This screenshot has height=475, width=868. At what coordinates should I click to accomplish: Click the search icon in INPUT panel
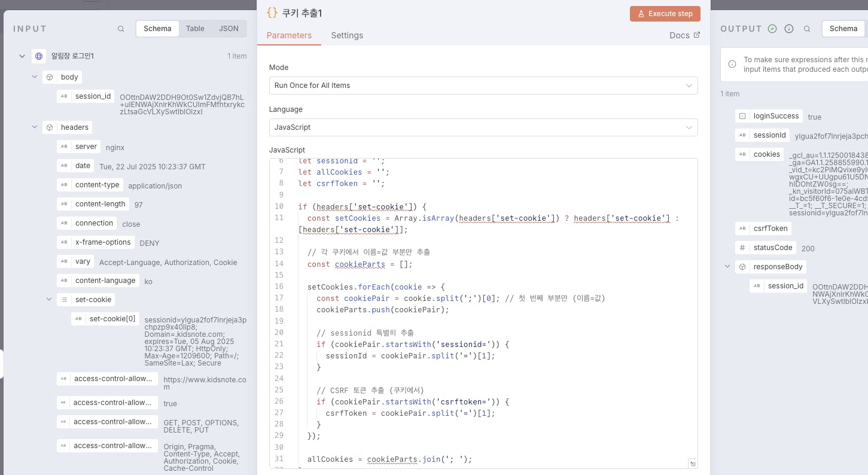pyautogui.click(x=121, y=29)
